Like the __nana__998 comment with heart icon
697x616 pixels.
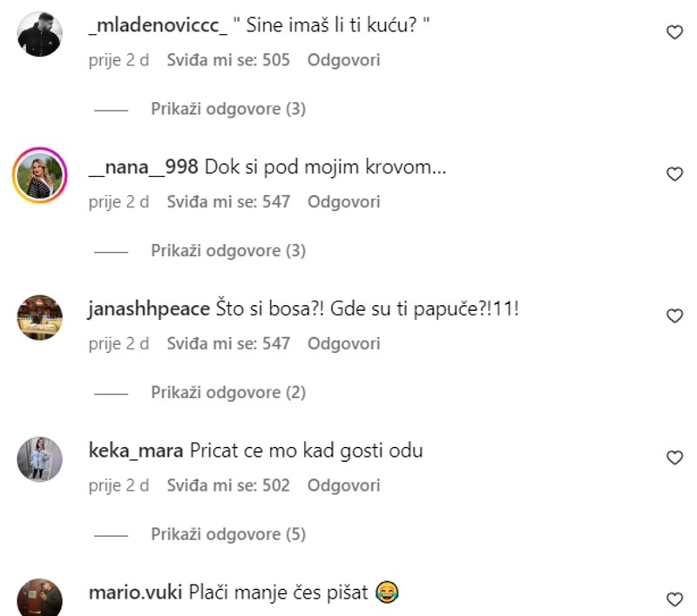674,173
